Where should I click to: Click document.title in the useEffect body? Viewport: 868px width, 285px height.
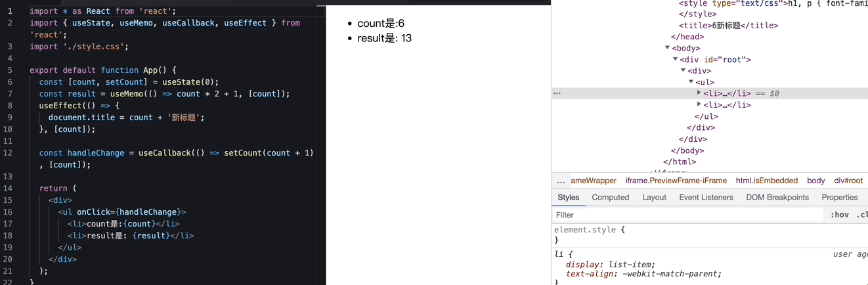point(81,118)
